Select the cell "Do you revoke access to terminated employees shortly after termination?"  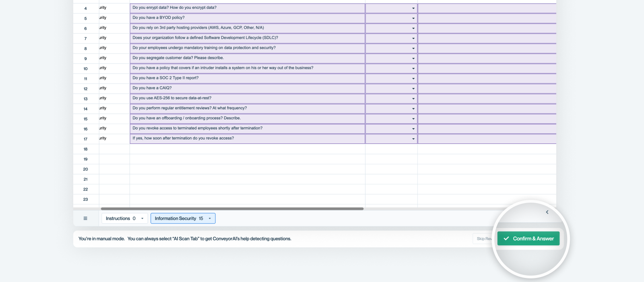[248, 129]
